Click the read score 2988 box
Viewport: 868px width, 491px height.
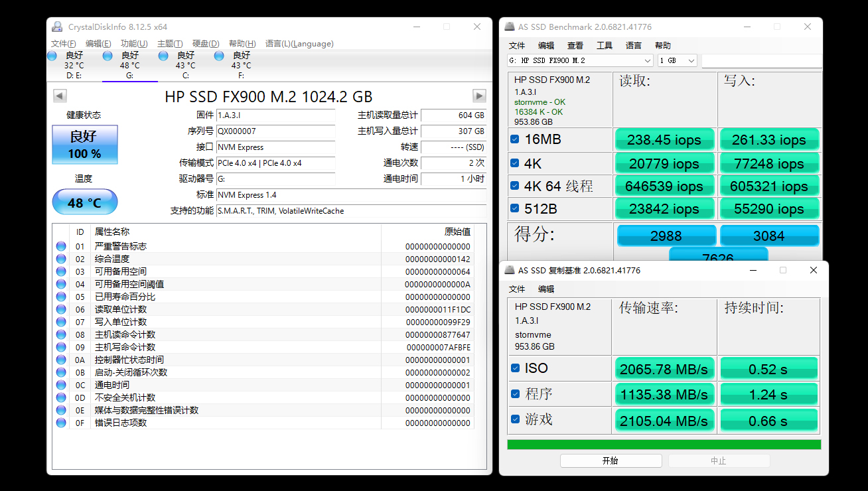(666, 236)
